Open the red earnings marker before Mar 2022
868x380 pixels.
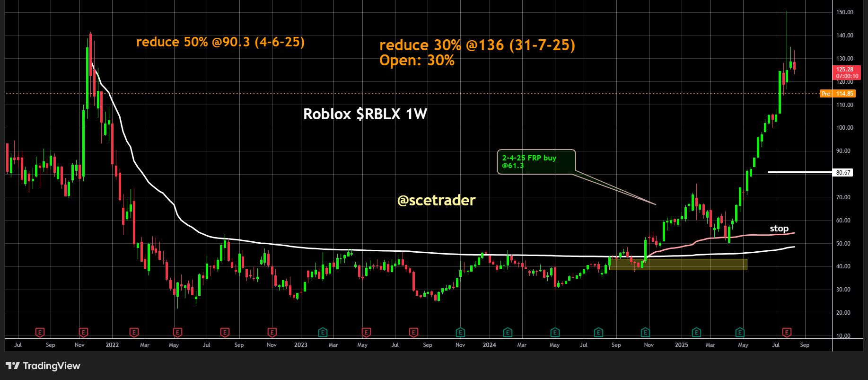pos(134,333)
